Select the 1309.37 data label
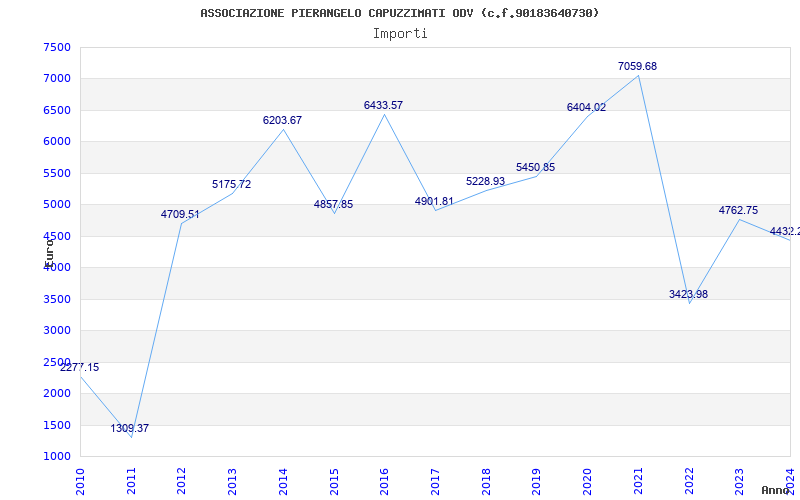Image resolution: width=800 pixels, height=500 pixels. 130,428
